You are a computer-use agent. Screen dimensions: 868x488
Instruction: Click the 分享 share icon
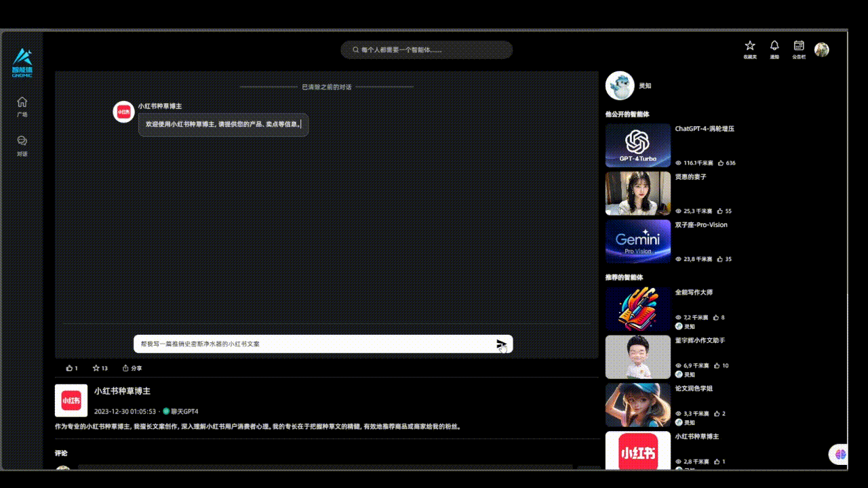125,368
